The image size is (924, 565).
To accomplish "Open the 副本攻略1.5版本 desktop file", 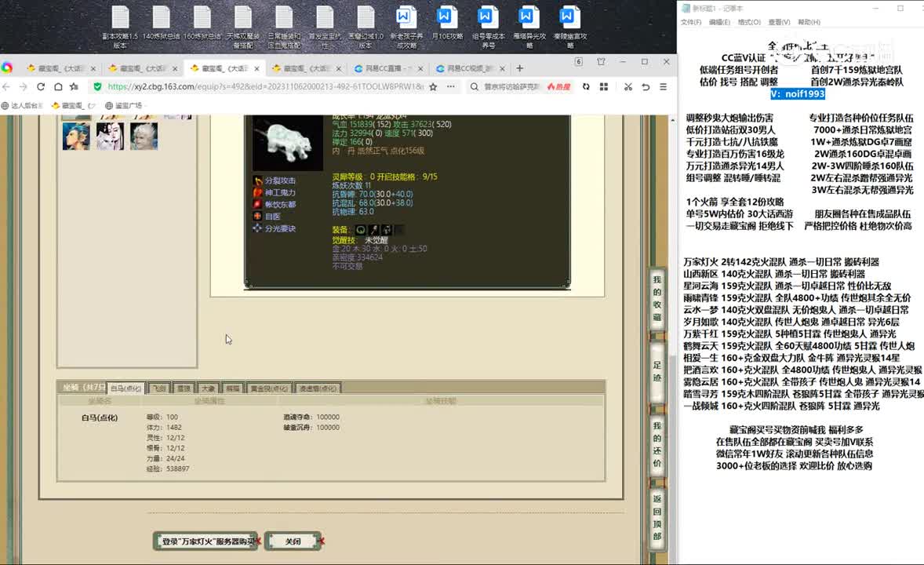I will tap(120, 27).
